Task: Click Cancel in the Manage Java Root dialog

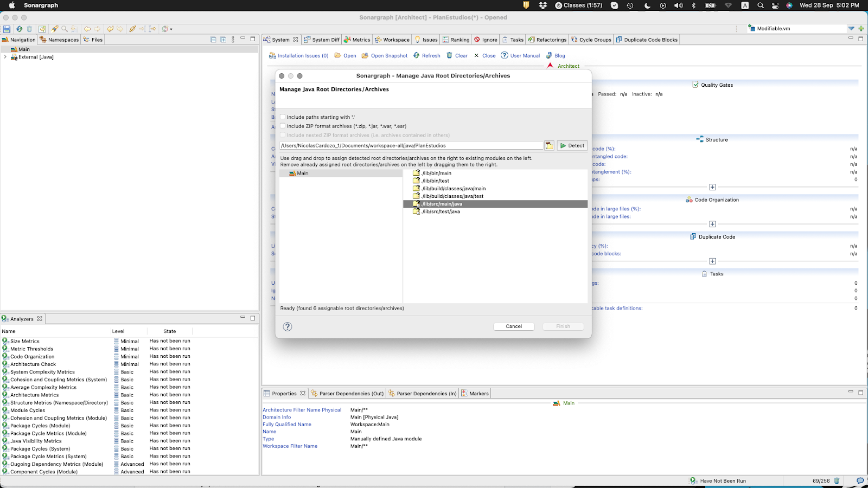Action: 514,326
